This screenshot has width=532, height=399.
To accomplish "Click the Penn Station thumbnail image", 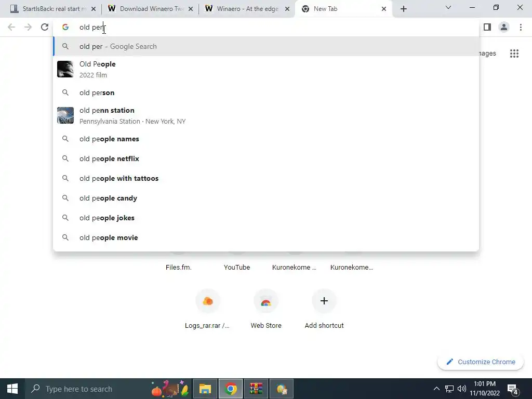I will click(x=65, y=115).
